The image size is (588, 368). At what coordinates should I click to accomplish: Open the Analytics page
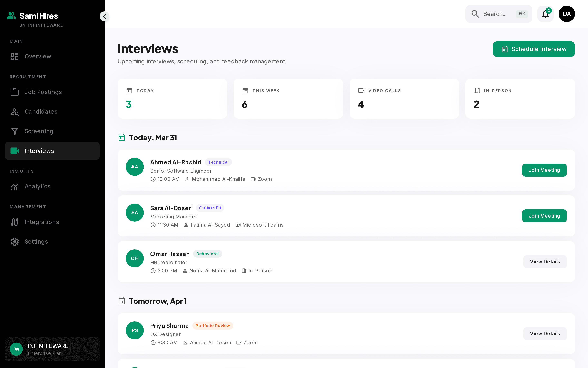(x=52, y=186)
